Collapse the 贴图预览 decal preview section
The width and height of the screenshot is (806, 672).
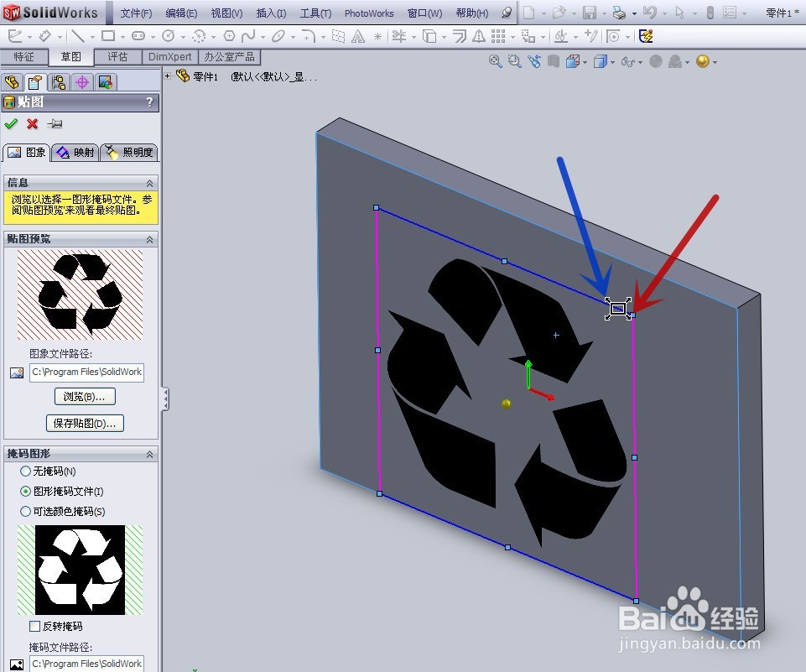pyautogui.click(x=149, y=239)
